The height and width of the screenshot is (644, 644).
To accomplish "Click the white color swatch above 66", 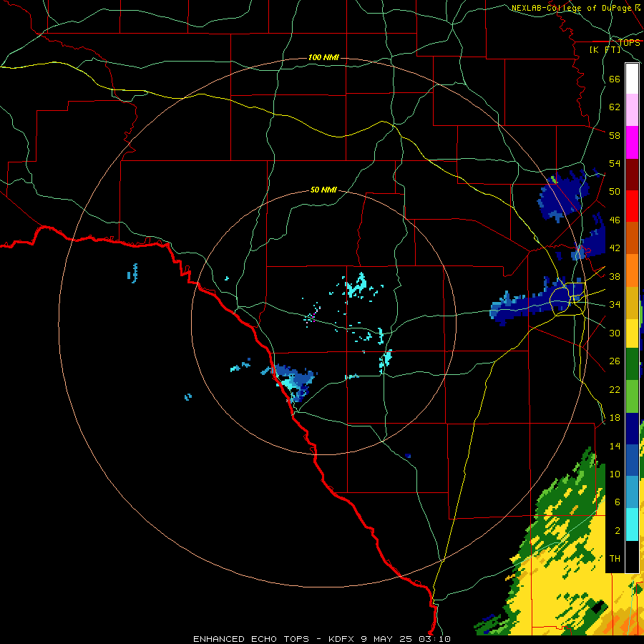I will (632, 79).
